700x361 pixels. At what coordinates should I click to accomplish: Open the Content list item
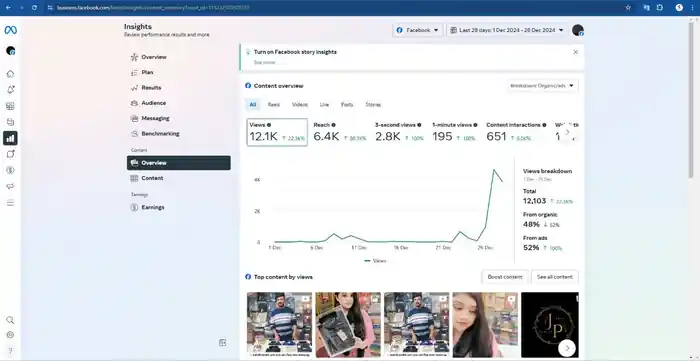tap(179, 178)
